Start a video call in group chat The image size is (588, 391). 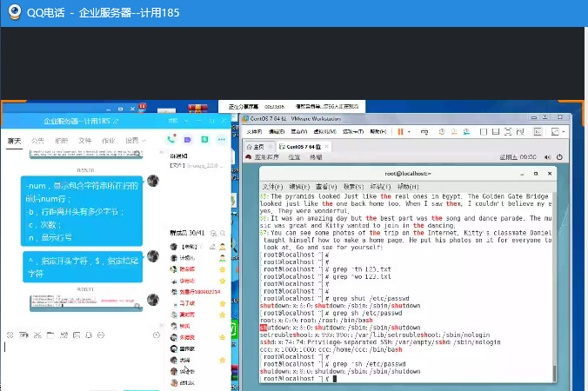(x=187, y=140)
